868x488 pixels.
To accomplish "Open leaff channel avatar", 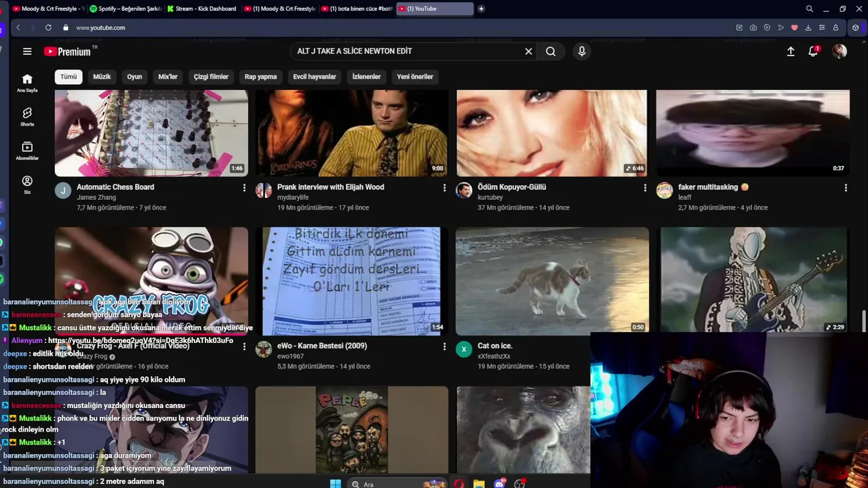I will click(665, 190).
